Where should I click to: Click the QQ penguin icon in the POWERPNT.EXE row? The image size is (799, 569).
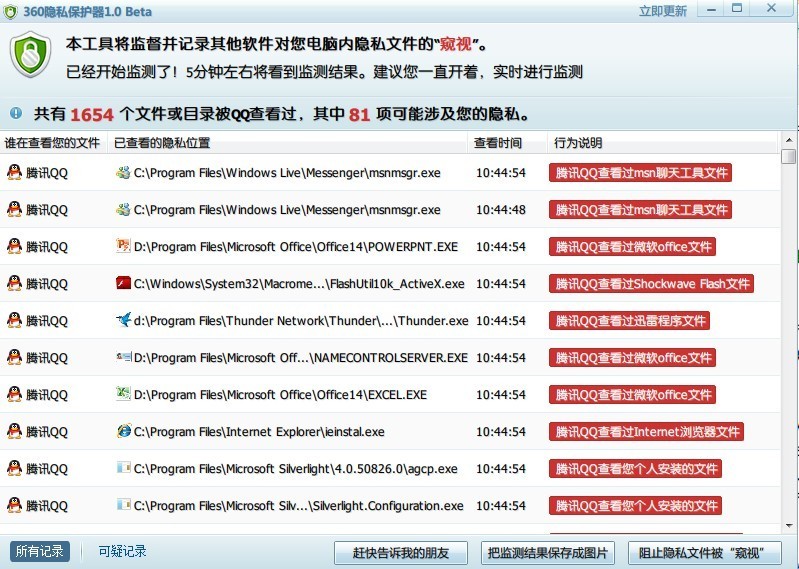(14, 247)
